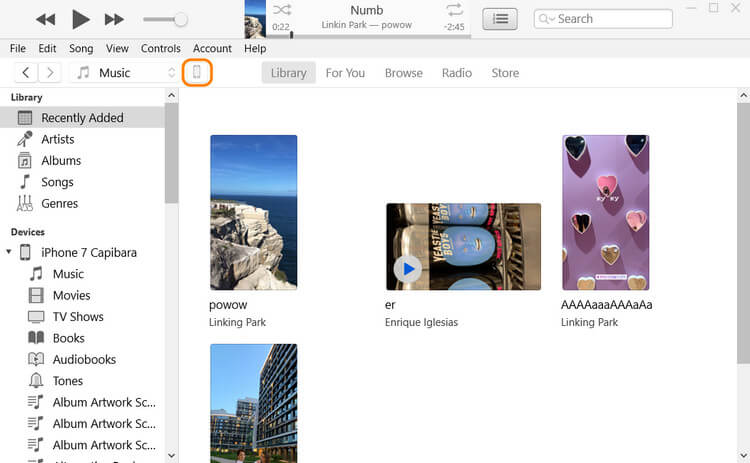Open the Controls menu
Image resolution: width=750 pixels, height=463 pixels.
tap(161, 48)
